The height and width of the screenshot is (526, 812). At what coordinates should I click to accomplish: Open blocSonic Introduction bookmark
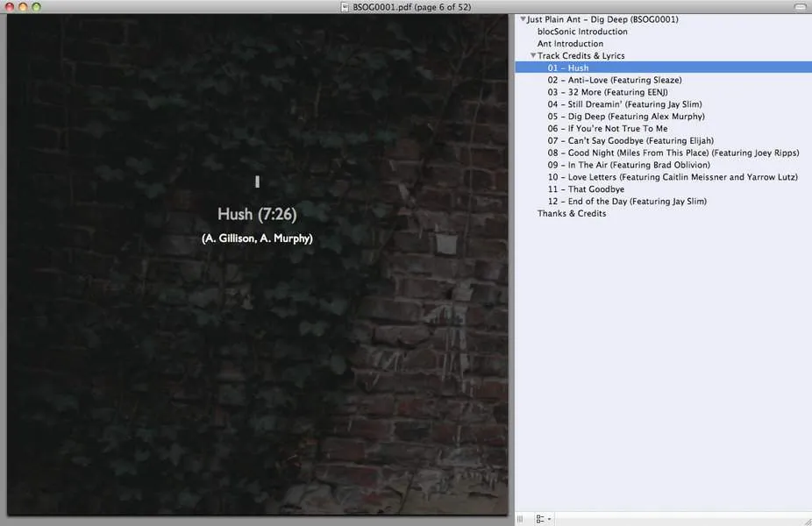582,32
